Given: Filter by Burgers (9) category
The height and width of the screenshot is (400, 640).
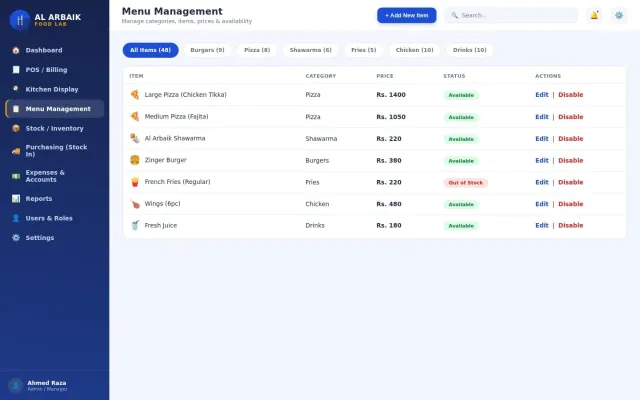Looking at the screenshot, I should (x=207, y=50).
